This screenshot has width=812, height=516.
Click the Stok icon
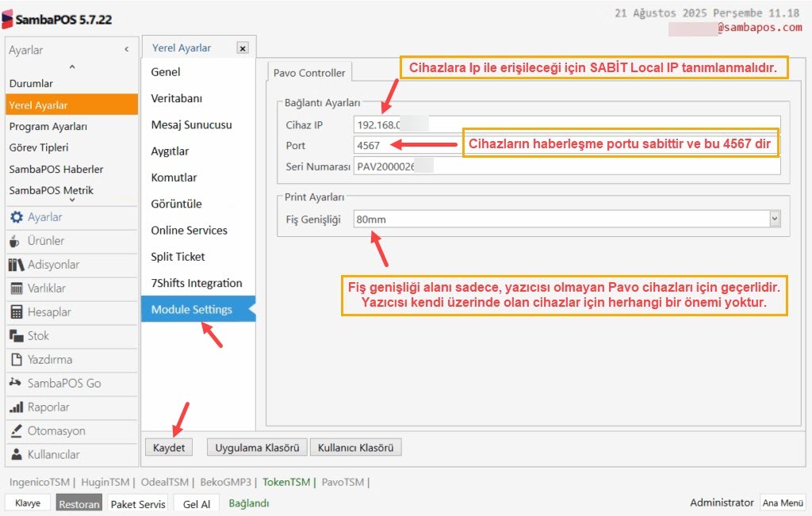coord(16,336)
